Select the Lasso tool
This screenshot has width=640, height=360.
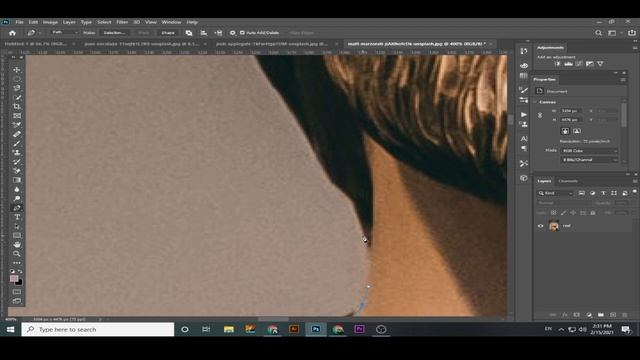pyautogui.click(x=17, y=88)
